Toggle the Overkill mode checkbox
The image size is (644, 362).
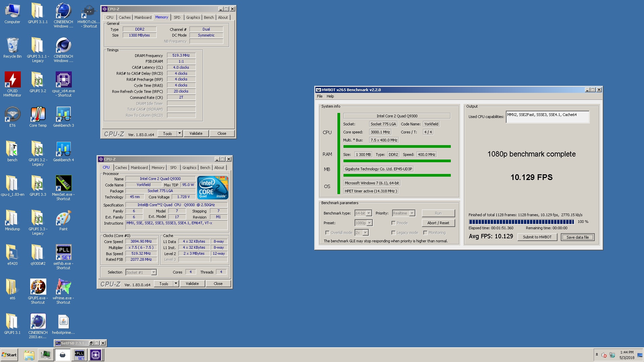point(327,233)
